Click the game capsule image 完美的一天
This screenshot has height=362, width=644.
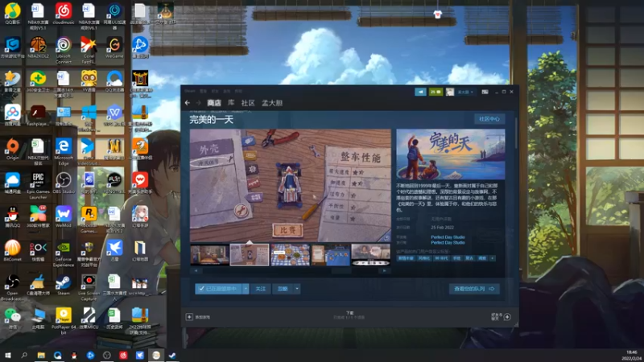[451, 154]
